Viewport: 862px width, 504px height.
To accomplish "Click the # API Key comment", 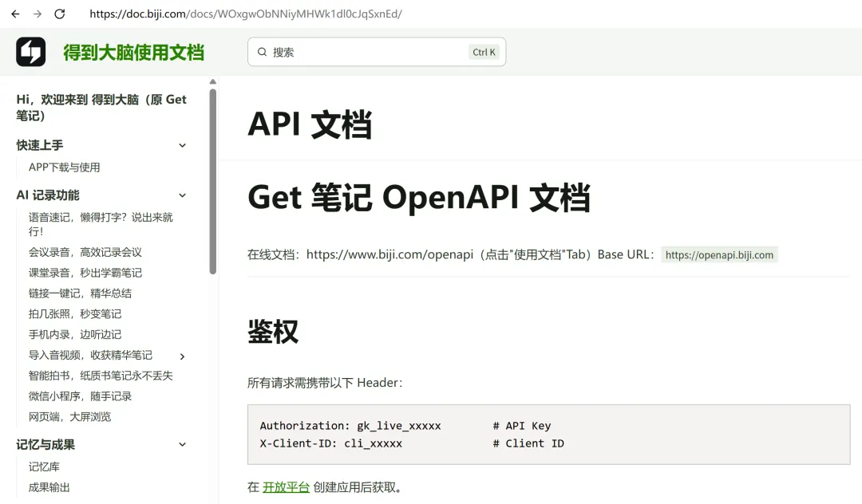I will [x=522, y=426].
